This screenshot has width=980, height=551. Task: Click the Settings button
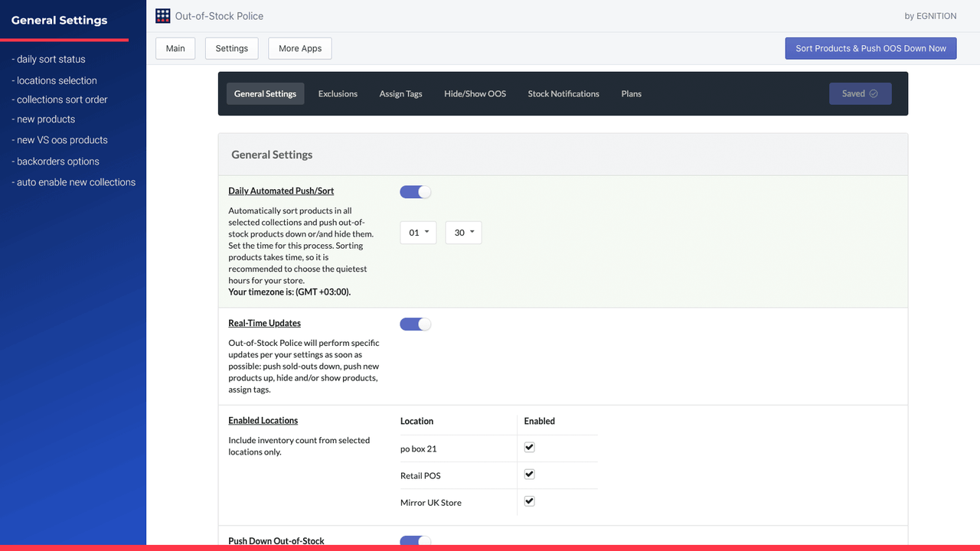[231, 48]
